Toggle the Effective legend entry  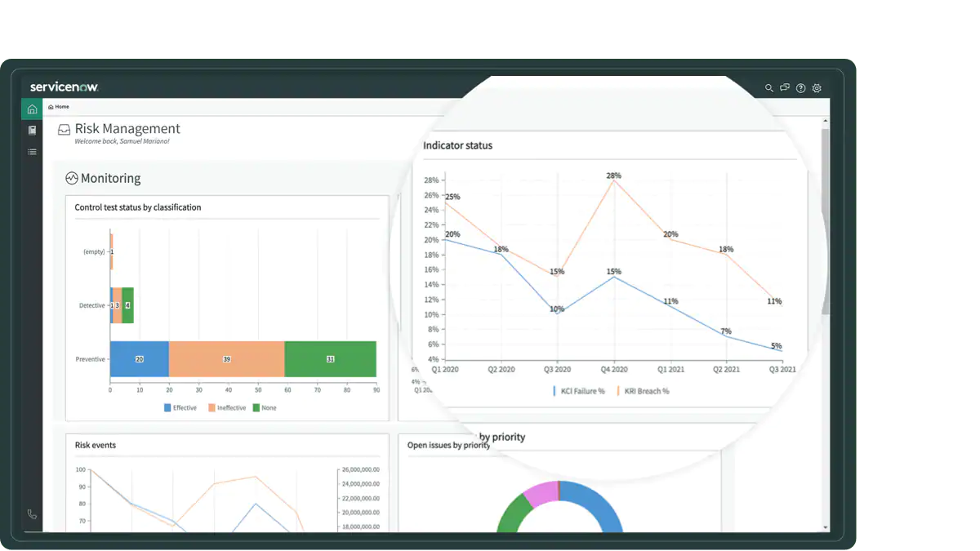pyautogui.click(x=180, y=407)
